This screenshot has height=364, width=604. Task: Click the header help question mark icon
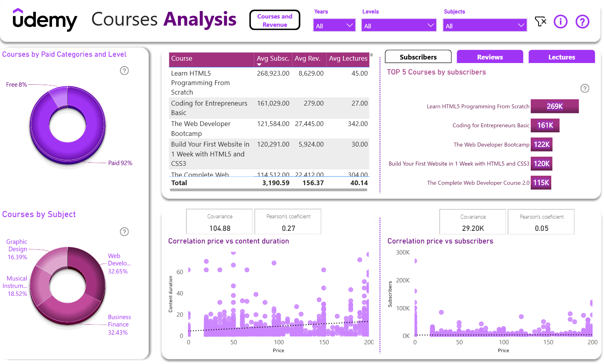(x=582, y=21)
